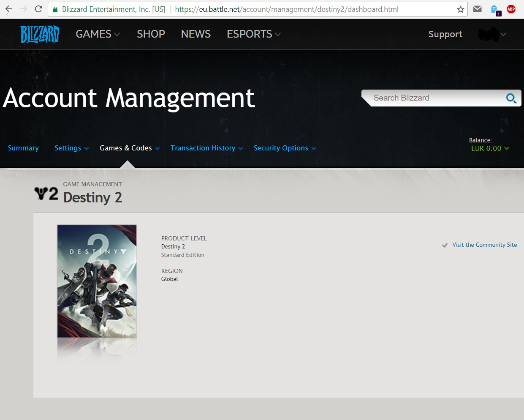
Task: Open the GAMES dropdown menu
Action: 98,34
